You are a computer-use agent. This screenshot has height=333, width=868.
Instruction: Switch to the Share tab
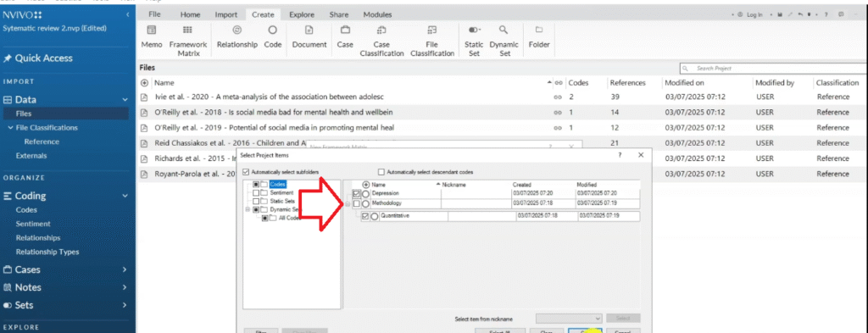pyautogui.click(x=339, y=15)
